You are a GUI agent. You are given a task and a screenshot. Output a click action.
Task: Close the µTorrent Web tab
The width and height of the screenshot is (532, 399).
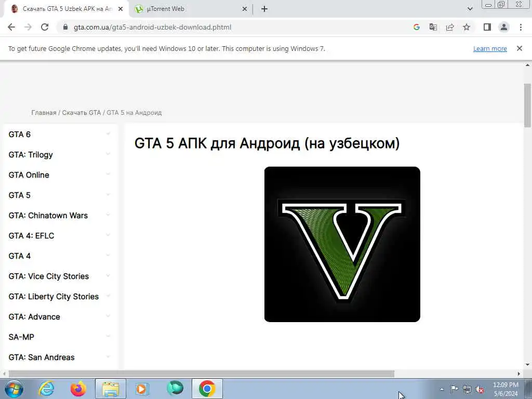click(x=245, y=9)
